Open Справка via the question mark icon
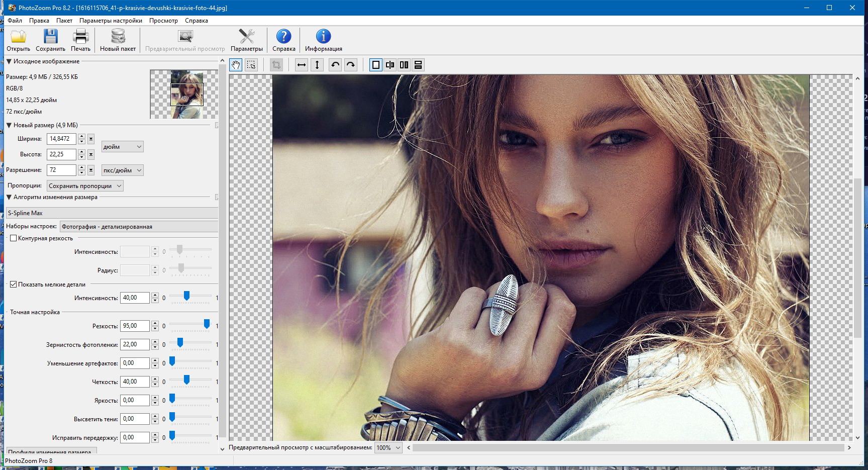This screenshot has height=470, width=868. tap(283, 37)
